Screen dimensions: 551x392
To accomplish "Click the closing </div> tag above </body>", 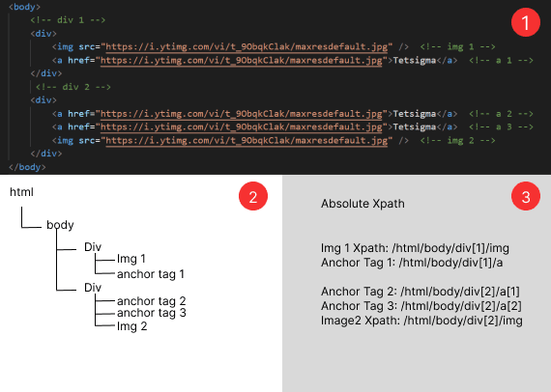I will click(x=46, y=154).
